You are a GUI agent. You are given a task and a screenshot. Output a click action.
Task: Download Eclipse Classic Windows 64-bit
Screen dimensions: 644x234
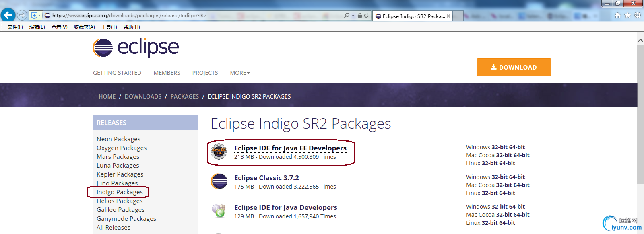tap(517, 177)
